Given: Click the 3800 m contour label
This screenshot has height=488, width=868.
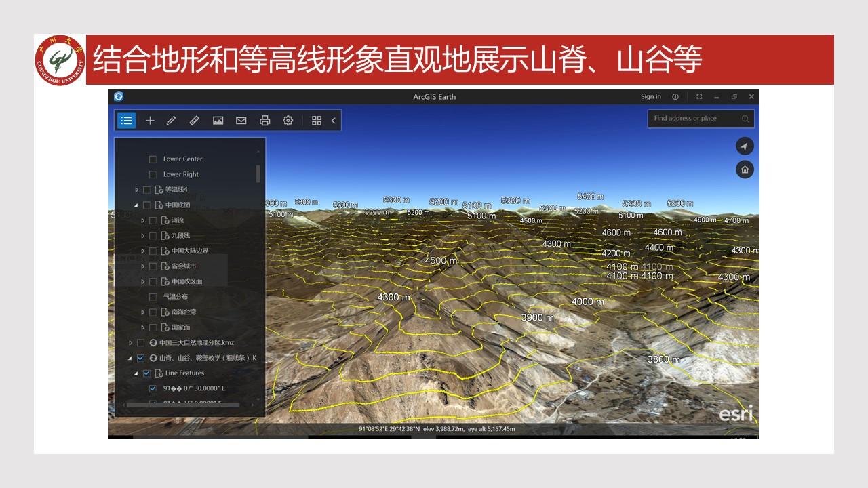Looking at the screenshot, I should 663,359.
